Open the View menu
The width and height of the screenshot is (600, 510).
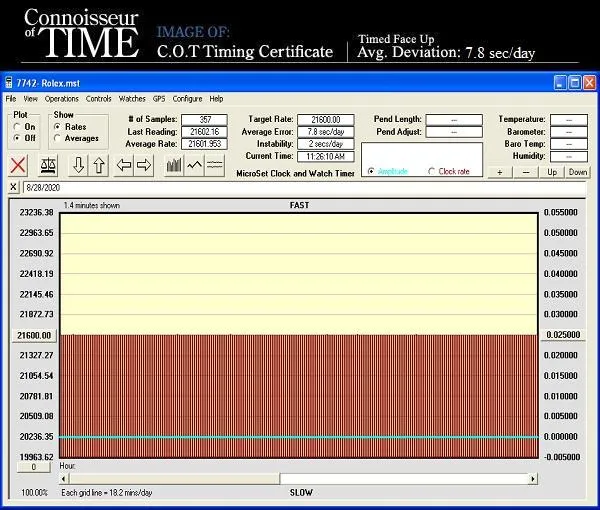[x=31, y=99]
